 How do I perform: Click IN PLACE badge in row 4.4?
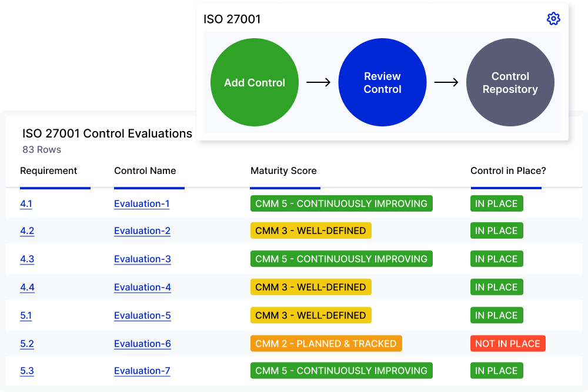tap(496, 287)
